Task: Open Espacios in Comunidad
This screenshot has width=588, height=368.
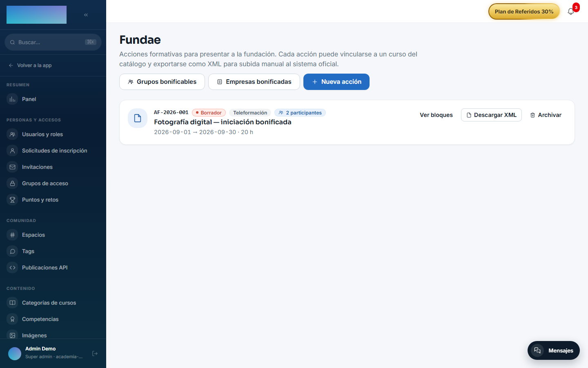Action: click(x=53, y=235)
